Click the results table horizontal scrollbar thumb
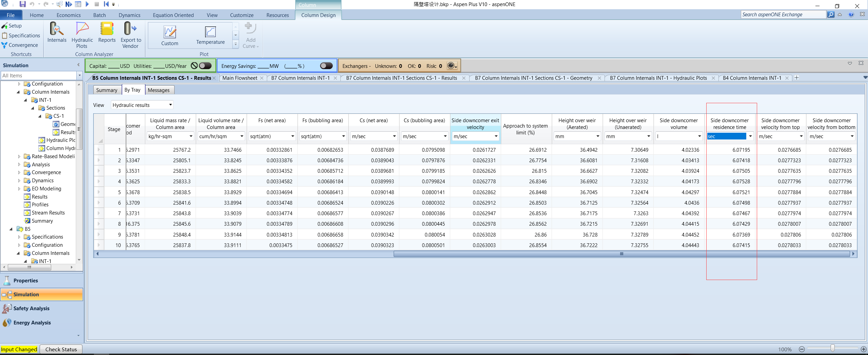 (622, 254)
